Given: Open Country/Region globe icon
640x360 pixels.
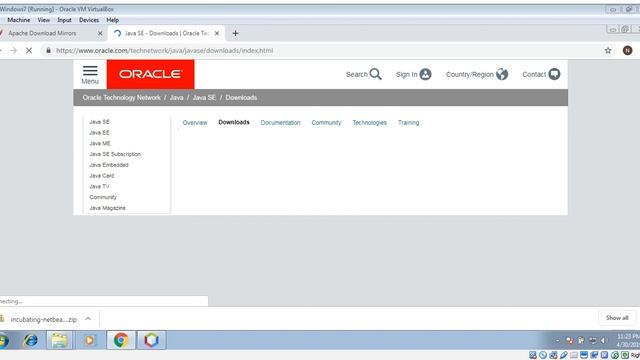Looking at the screenshot, I should (502, 74).
